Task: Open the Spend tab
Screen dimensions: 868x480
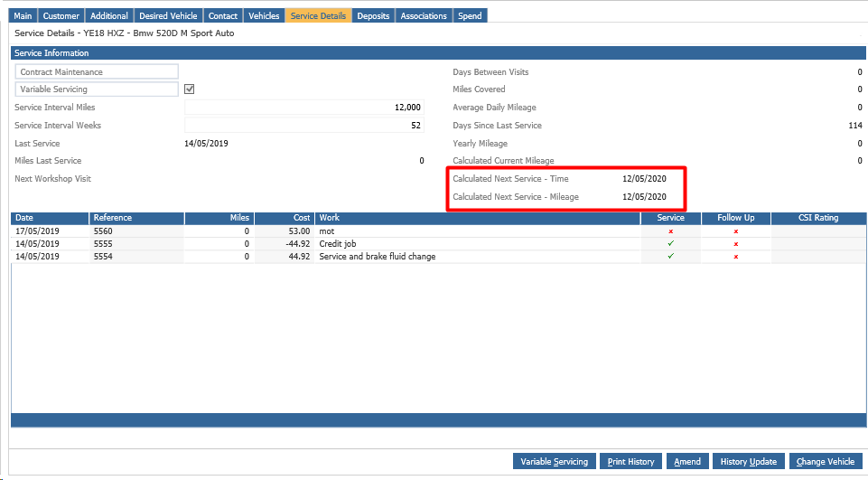Action: click(x=470, y=15)
